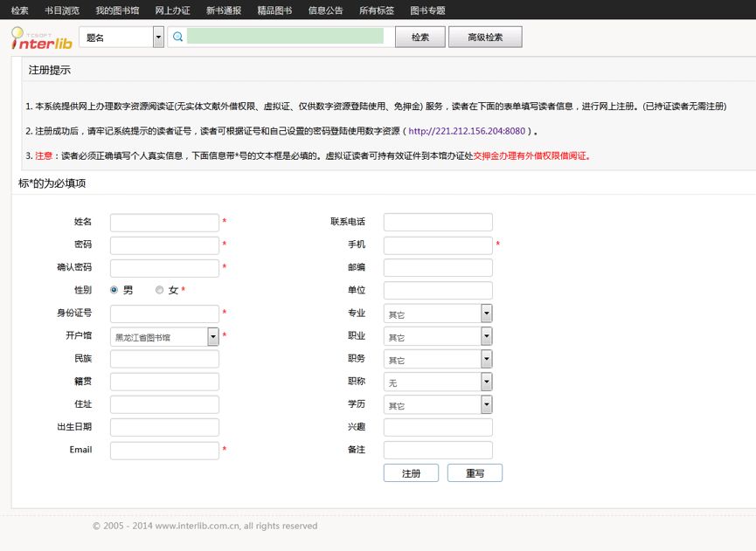This screenshot has height=551, width=756.
Task: Open 书目浏览 in top navigation
Action: [x=62, y=10]
